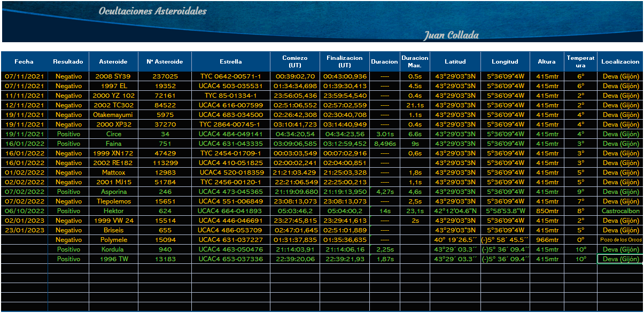Click the "Estrella" column header
Image resolution: width=644 pixels, height=313 pixels.
230,62
